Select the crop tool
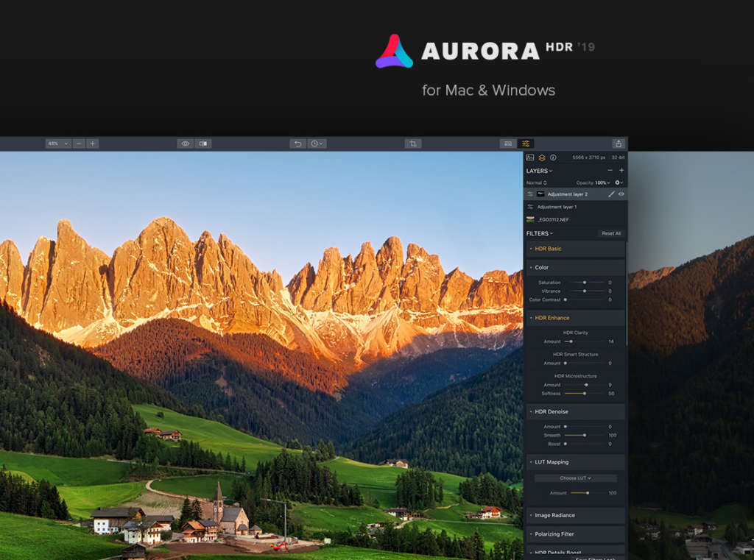 (413, 143)
